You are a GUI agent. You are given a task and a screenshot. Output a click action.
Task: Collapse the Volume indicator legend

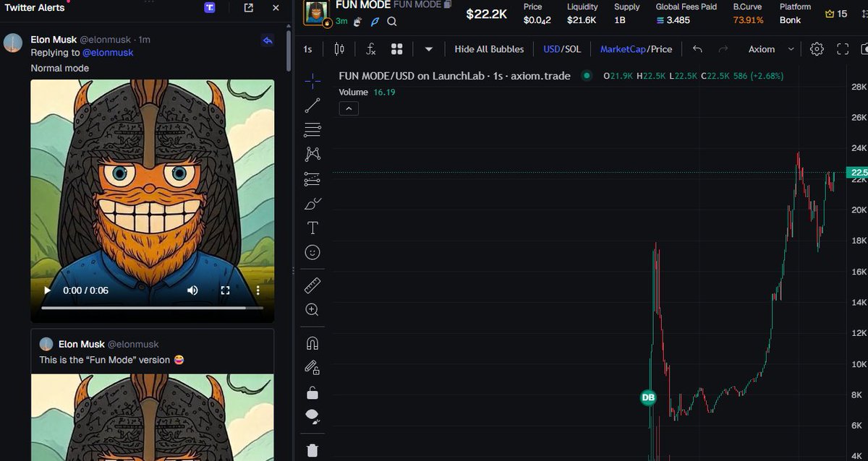tap(348, 108)
